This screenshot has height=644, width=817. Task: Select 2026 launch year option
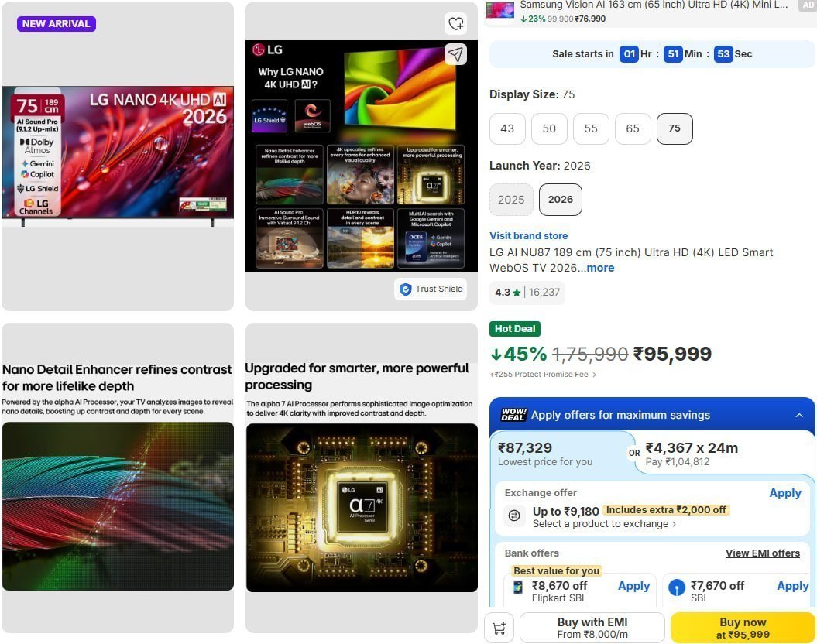(x=560, y=200)
